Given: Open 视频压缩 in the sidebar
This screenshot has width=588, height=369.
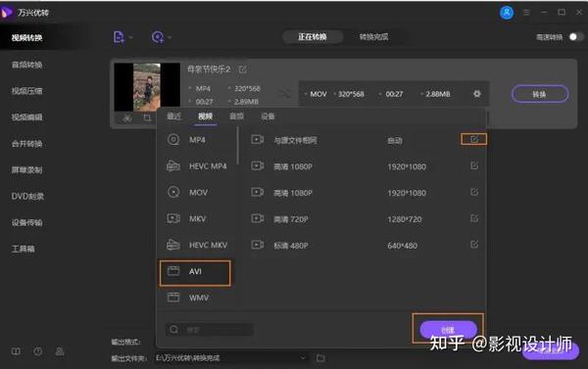Looking at the screenshot, I should pyautogui.click(x=27, y=91).
